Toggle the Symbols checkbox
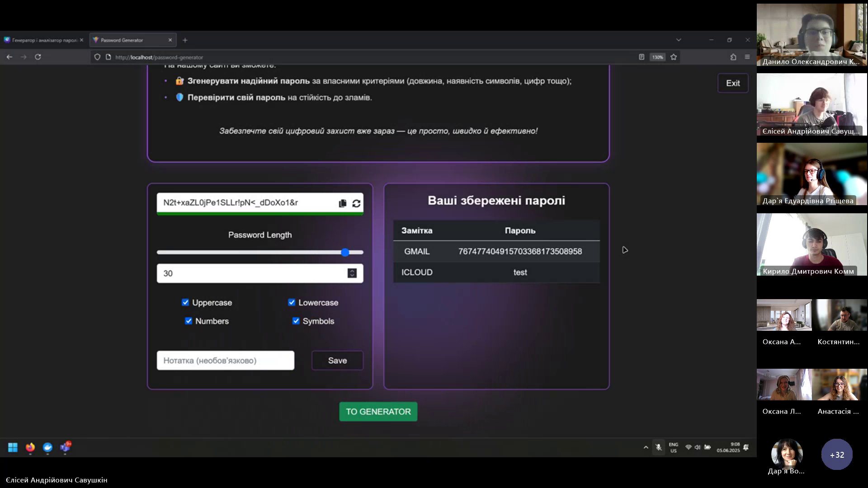This screenshot has height=488, width=868. [296, 321]
